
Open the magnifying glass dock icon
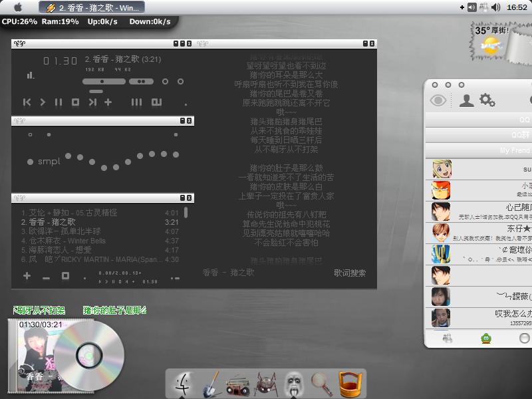(x=321, y=384)
